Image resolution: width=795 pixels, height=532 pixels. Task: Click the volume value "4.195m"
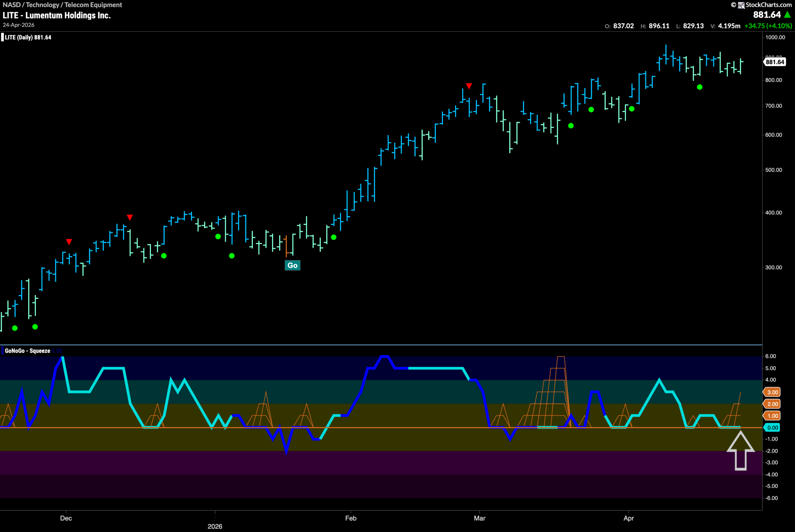[729, 26]
